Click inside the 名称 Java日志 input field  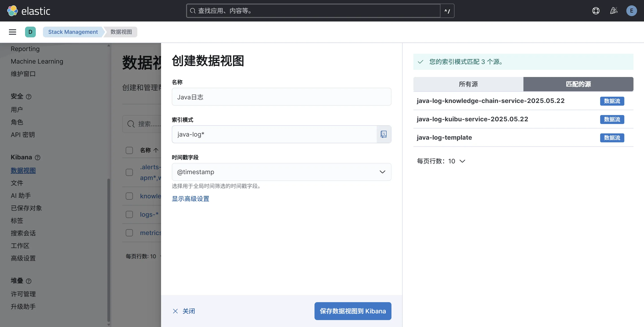tap(281, 97)
